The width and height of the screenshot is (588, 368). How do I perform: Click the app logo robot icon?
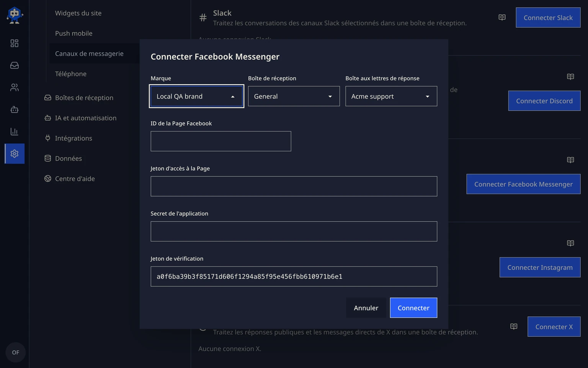click(15, 15)
